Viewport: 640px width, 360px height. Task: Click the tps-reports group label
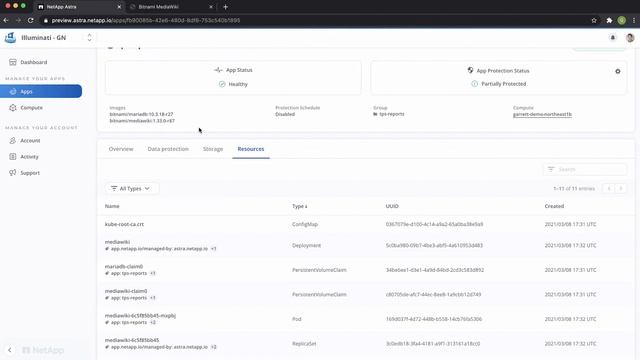[391, 114]
